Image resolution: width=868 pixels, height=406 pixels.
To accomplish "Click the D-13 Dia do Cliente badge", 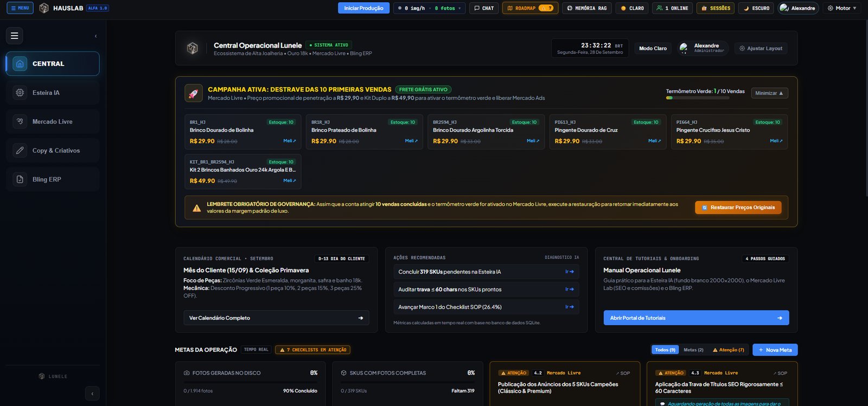I will point(341,259).
